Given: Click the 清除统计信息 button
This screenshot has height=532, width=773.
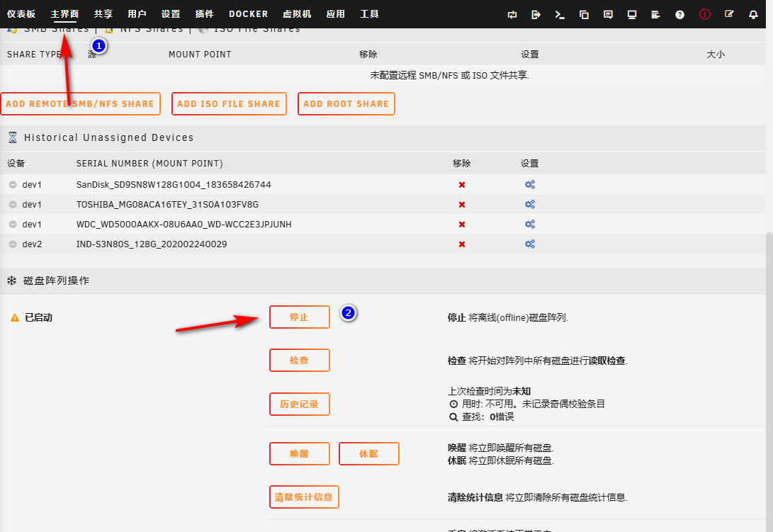Looking at the screenshot, I should click(x=304, y=497).
